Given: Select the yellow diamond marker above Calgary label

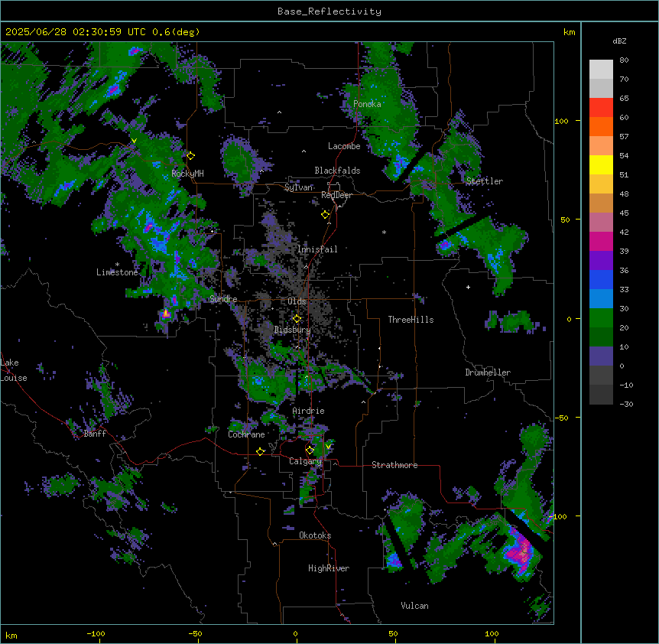Looking at the screenshot, I should [310, 450].
